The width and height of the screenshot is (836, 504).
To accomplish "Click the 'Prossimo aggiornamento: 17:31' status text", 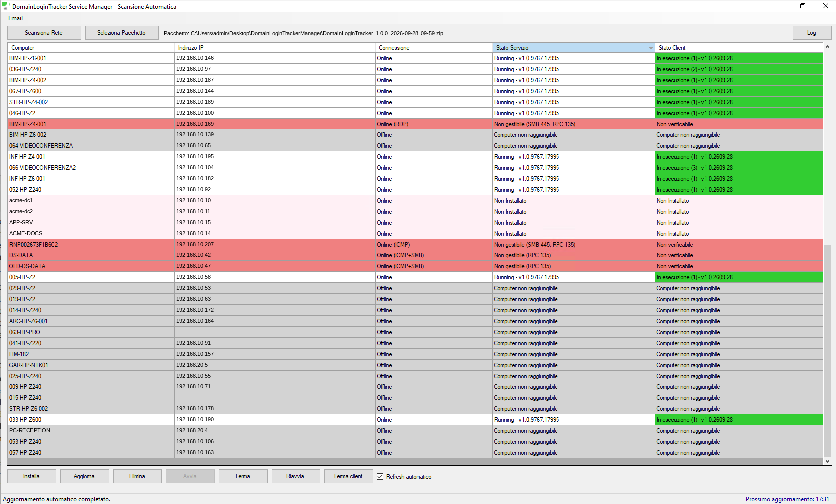I will click(787, 499).
